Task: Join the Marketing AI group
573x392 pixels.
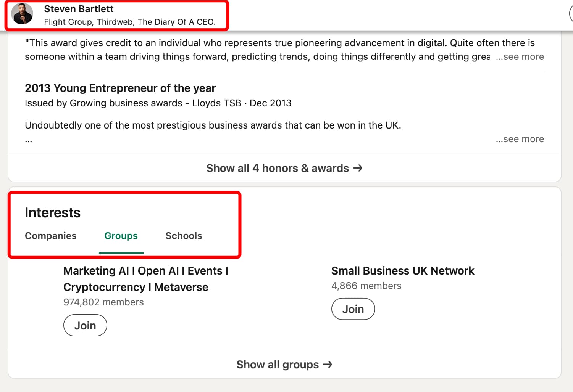Action: coord(85,325)
